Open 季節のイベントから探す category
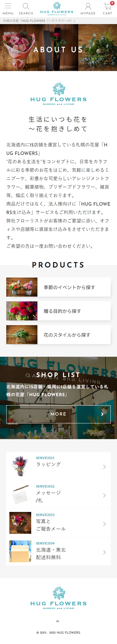The height and width of the screenshot is (644, 117). point(58,287)
